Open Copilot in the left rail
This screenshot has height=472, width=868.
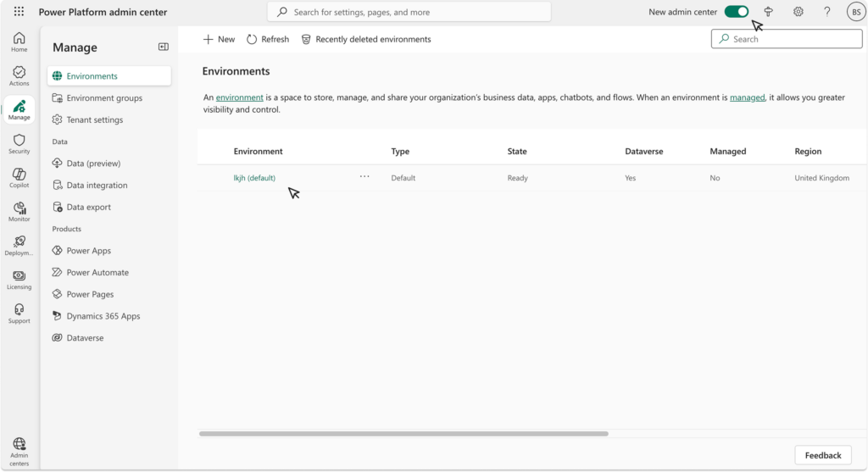coord(19,177)
